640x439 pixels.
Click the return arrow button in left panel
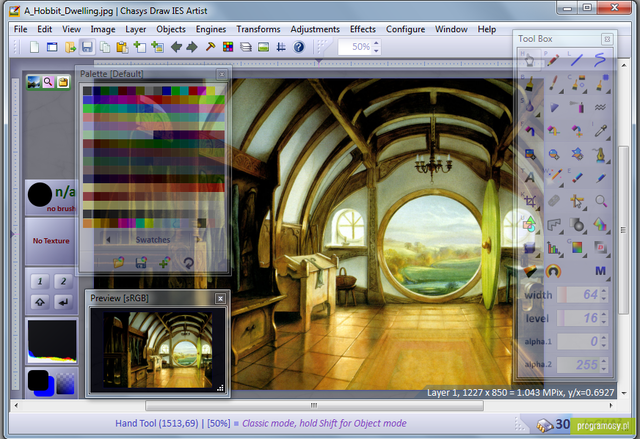pyautogui.click(x=63, y=302)
